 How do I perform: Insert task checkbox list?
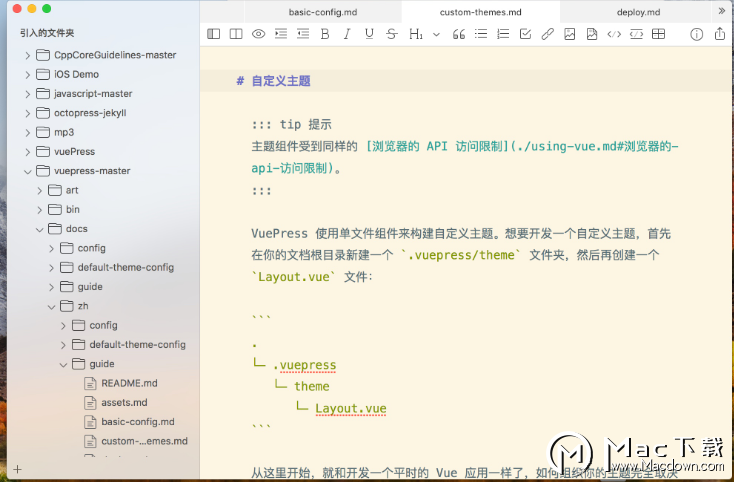525,34
